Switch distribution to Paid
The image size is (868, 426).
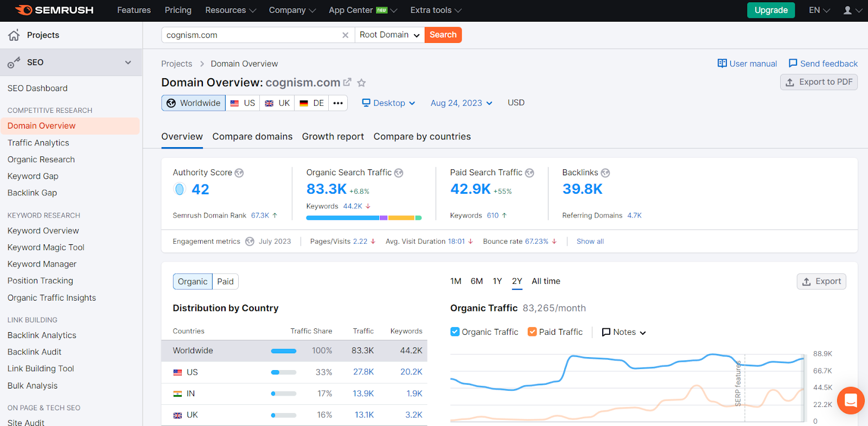click(x=225, y=282)
